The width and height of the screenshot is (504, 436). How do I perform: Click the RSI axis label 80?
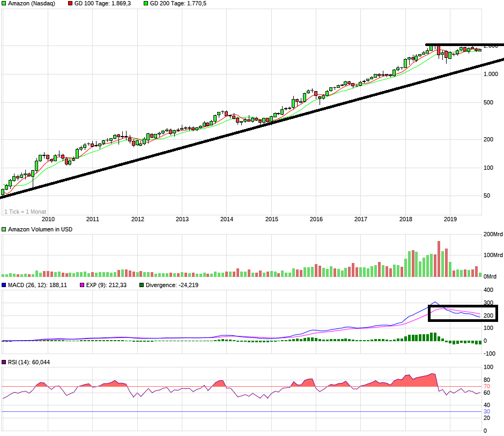coord(487,380)
